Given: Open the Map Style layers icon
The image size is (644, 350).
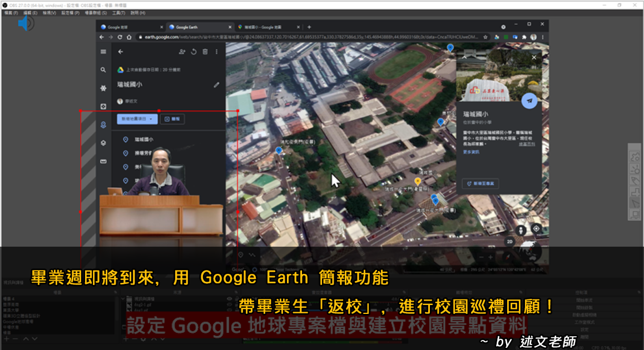Looking at the screenshot, I should (103, 143).
